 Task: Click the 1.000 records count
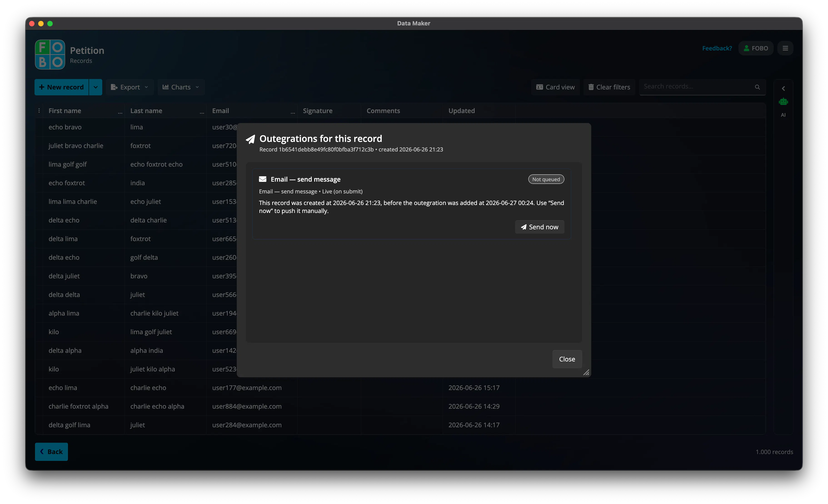click(x=774, y=452)
